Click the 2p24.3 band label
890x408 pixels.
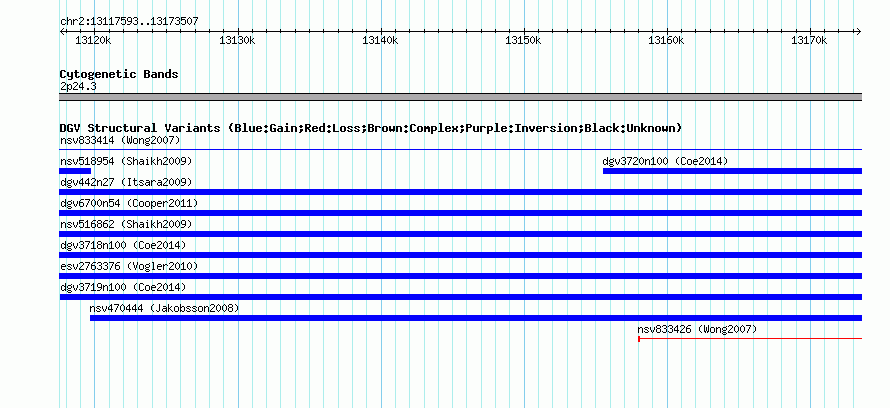tap(78, 87)
